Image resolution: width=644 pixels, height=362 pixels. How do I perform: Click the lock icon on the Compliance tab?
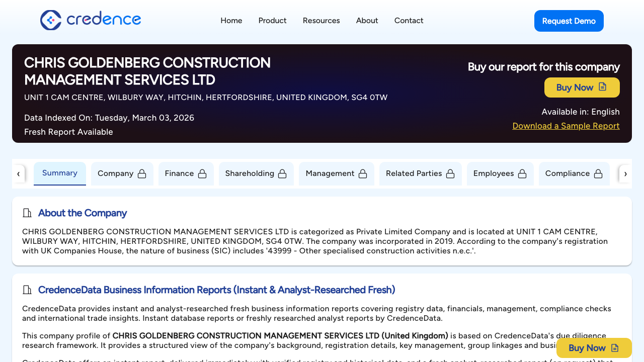[x=598, y=173]
